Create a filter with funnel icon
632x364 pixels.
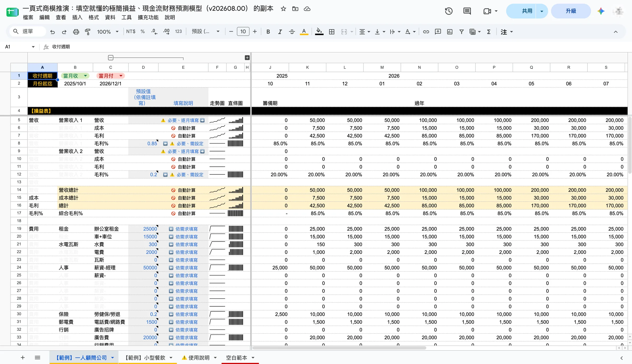[x=461, y=32]
